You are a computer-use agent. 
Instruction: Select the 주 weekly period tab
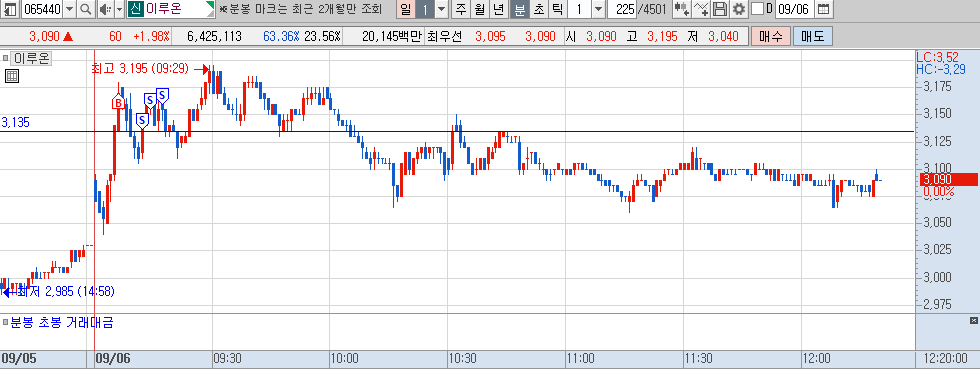(x=461, y=9)
